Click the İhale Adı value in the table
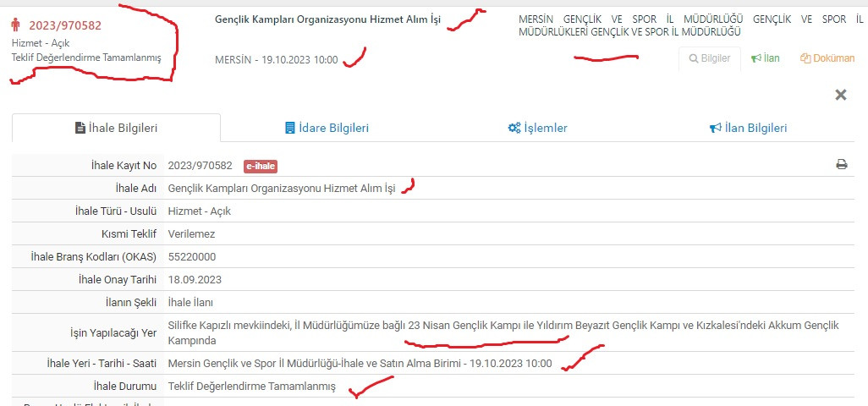This screenshot has width=868, height=406. click(282, 189)
